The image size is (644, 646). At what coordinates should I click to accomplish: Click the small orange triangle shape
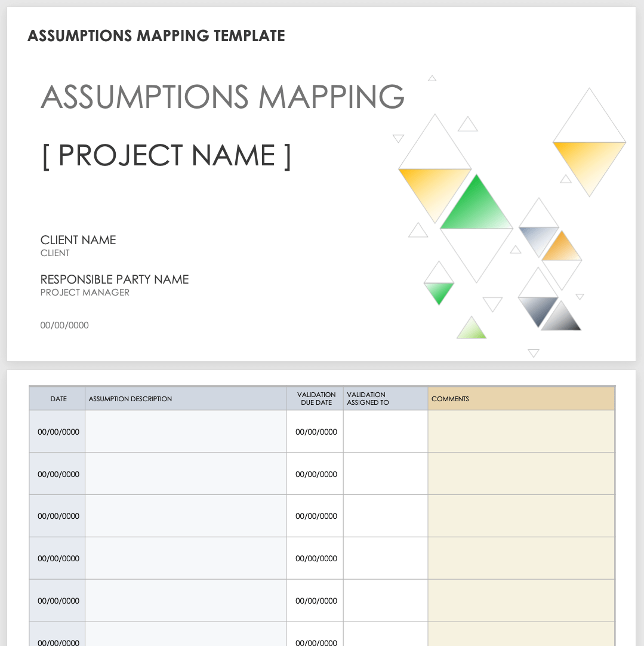[x=562, y=249]
